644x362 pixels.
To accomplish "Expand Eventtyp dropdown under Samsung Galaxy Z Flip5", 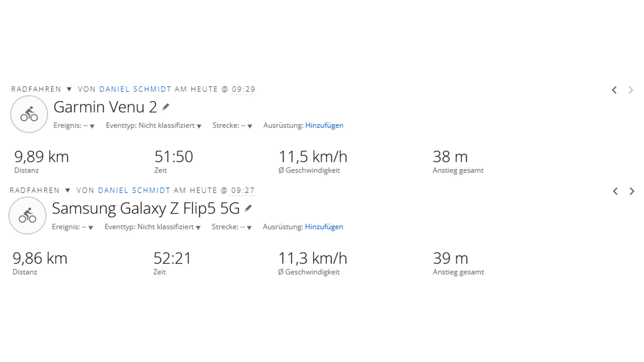I will tap(198, 228).
